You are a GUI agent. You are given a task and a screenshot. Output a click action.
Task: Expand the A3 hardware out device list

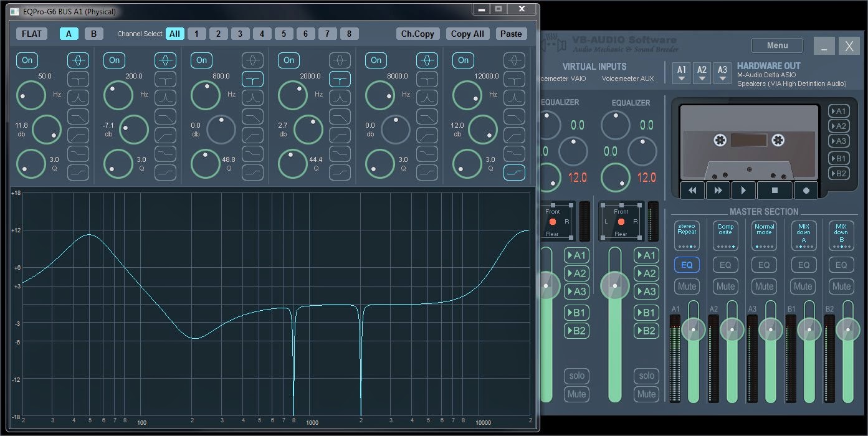[722, 73]
